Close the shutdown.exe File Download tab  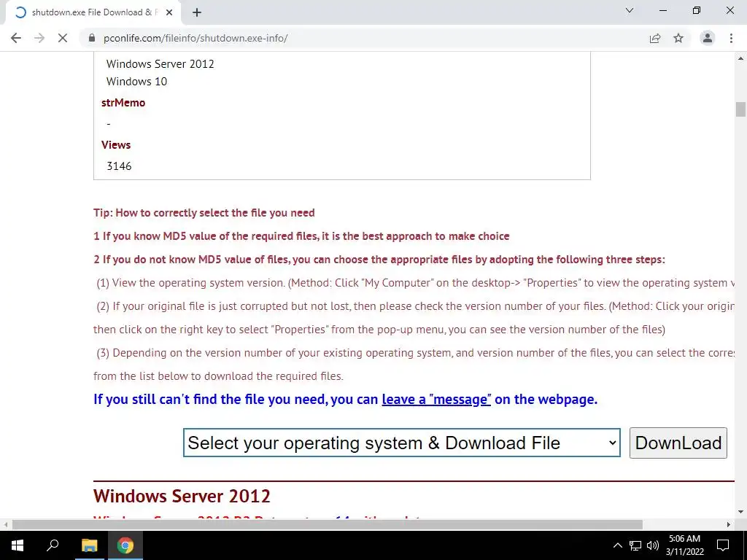click(x=169, y=12)
